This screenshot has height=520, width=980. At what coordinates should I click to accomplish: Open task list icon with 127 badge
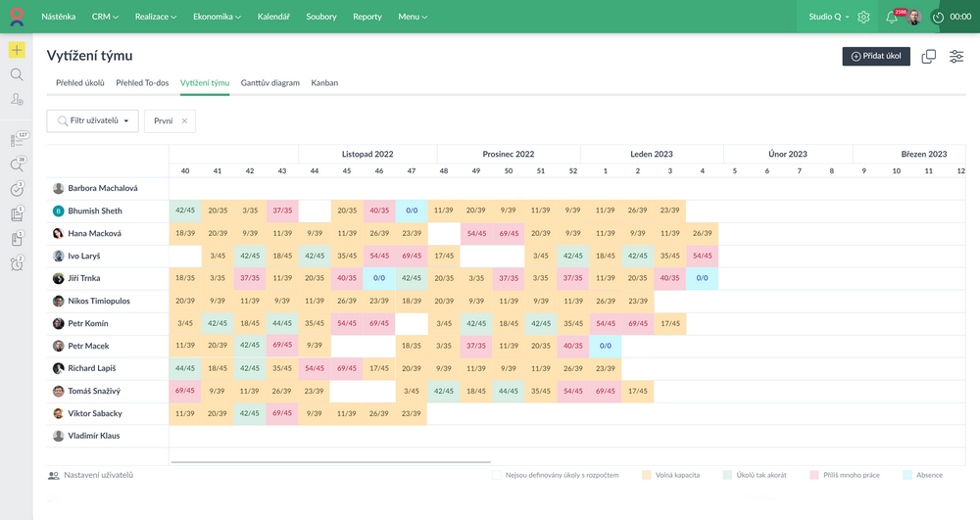17,140
